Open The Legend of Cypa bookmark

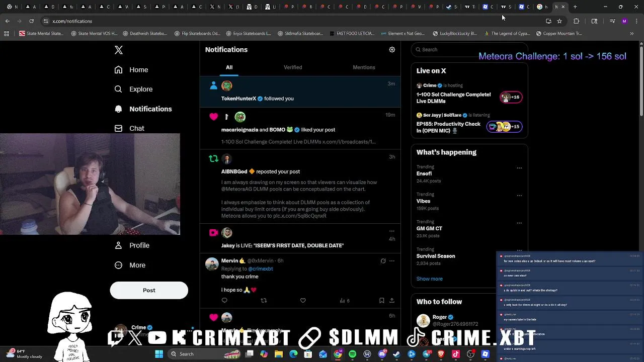point(507,34)
